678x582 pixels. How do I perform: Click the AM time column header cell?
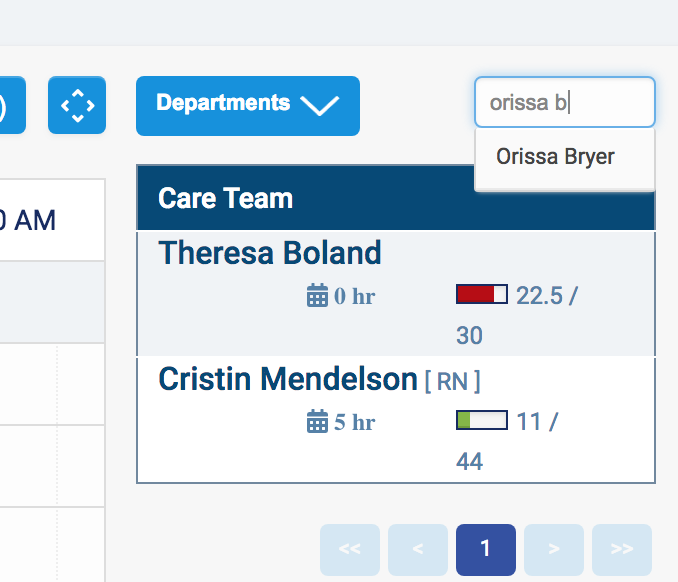[40, 220]
